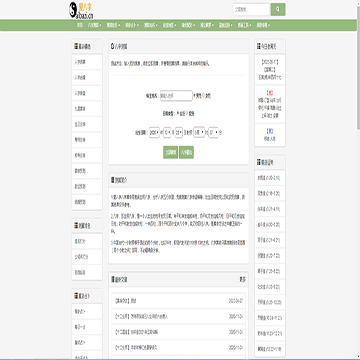This screenshot has width=360, height=360.
Task: Open the birth minute dropdown
Action: coord(213,132)
